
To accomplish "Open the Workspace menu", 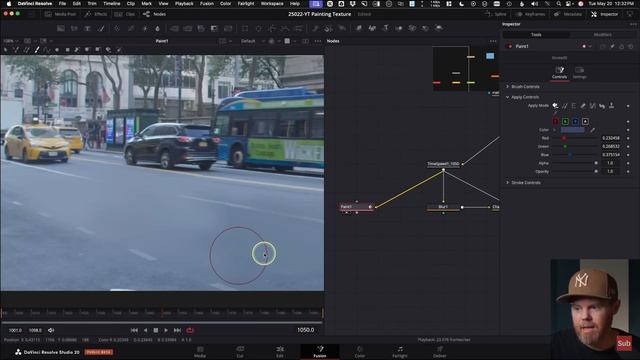I will pos(272,3).
